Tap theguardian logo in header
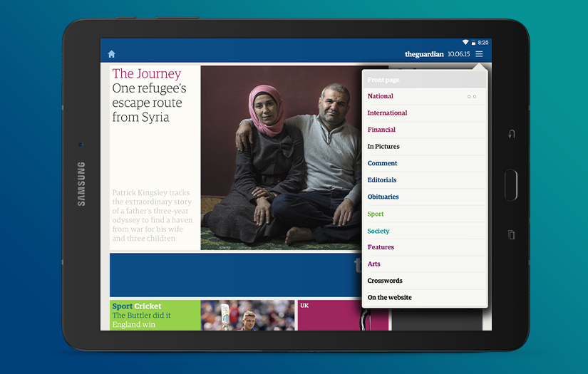Screen dimensions: 588x374 pyautogui.click(x=424, y=54)
